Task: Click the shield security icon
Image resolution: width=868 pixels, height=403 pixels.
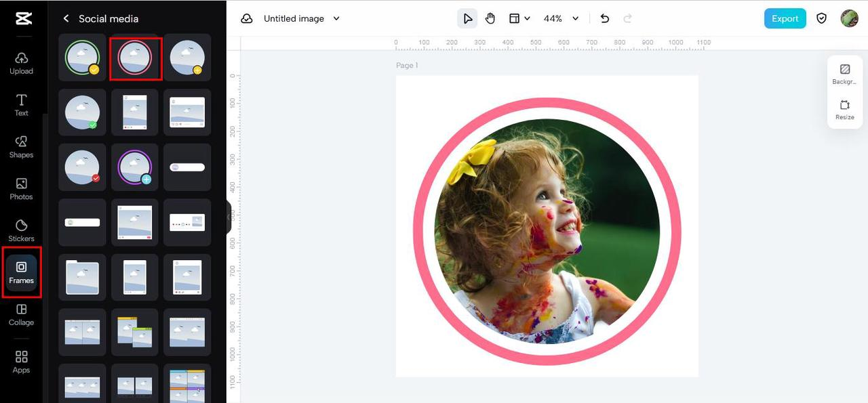Action: [x=821, y=18]
